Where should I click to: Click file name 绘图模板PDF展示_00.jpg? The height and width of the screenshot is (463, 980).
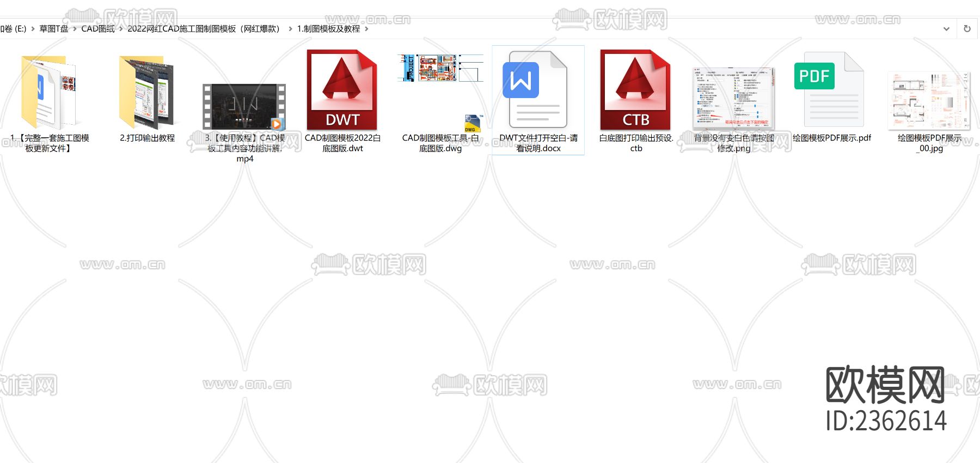929,143
